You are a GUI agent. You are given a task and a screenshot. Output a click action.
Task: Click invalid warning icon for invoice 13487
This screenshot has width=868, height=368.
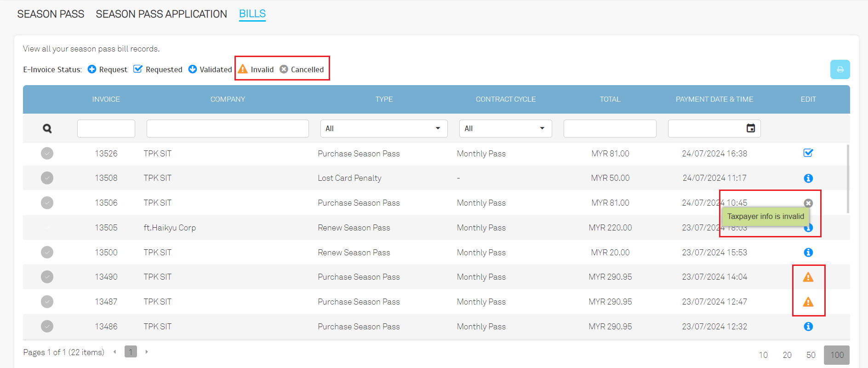tap(808, 302)
